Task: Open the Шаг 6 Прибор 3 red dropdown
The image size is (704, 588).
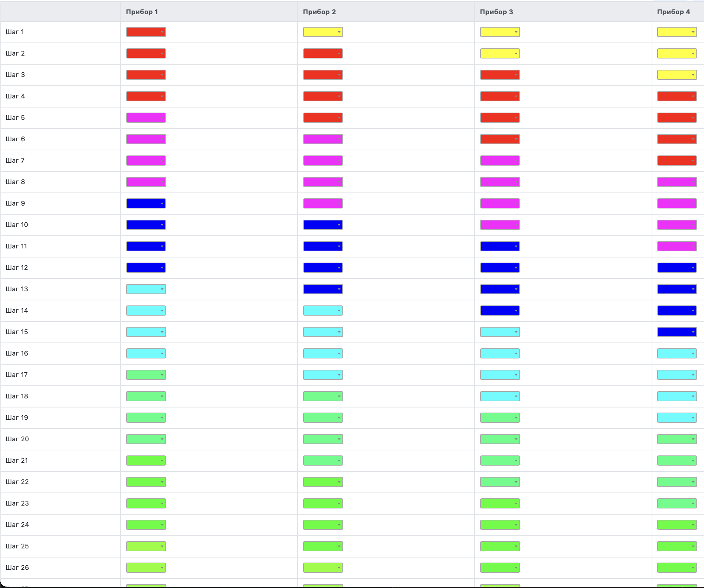Action: coord(500,139)
